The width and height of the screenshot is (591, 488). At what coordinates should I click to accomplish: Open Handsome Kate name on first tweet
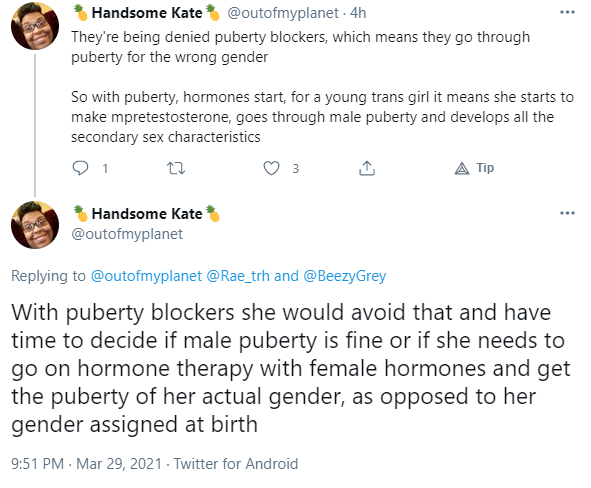(147, 13)
